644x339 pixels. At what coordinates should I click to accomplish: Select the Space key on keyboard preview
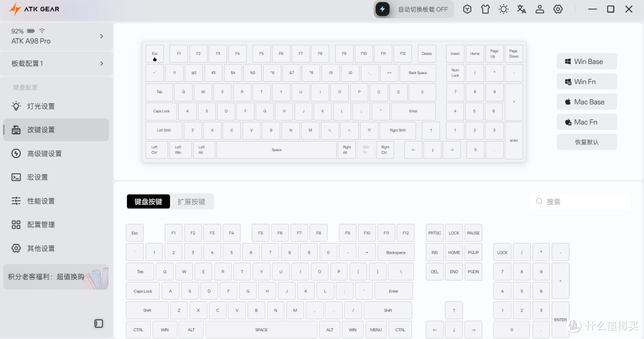(277, 150)
